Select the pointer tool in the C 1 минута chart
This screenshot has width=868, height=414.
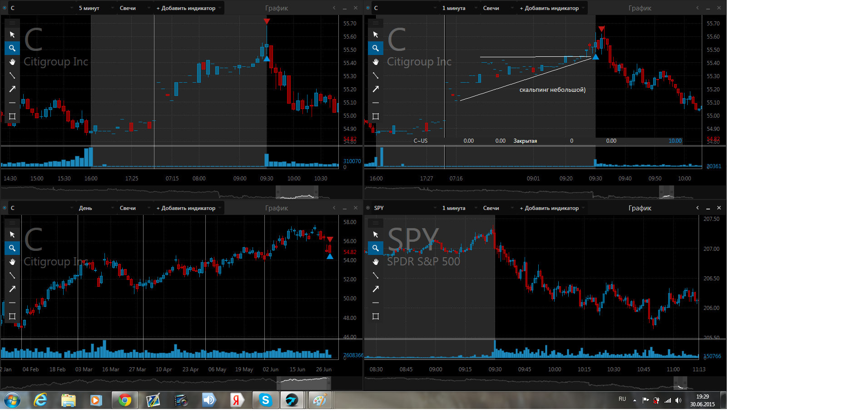tap(376, 35)
